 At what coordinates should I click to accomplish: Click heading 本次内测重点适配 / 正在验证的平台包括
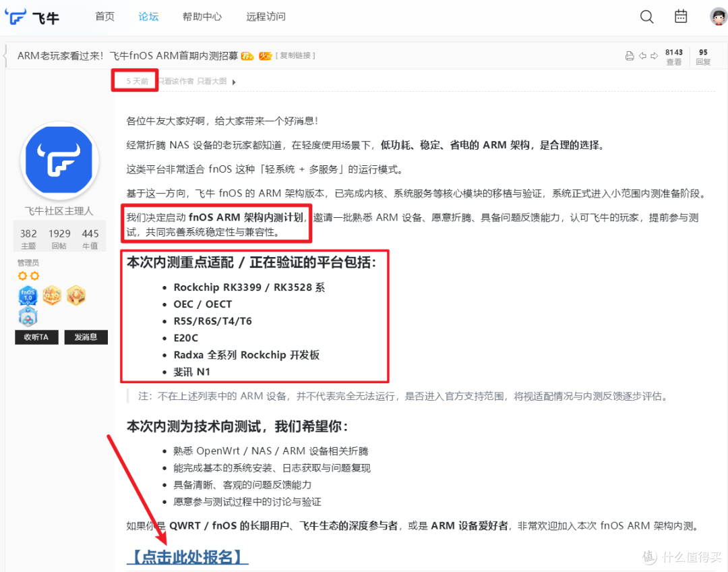[251, 262]
